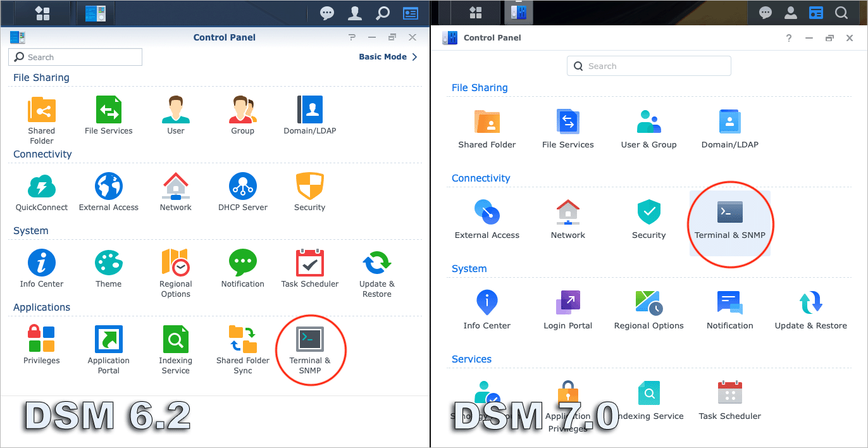The image size is (868, 448).
Task: Click the DSM 6.2 Control Panel search field
Action: [x=75, y=57]
